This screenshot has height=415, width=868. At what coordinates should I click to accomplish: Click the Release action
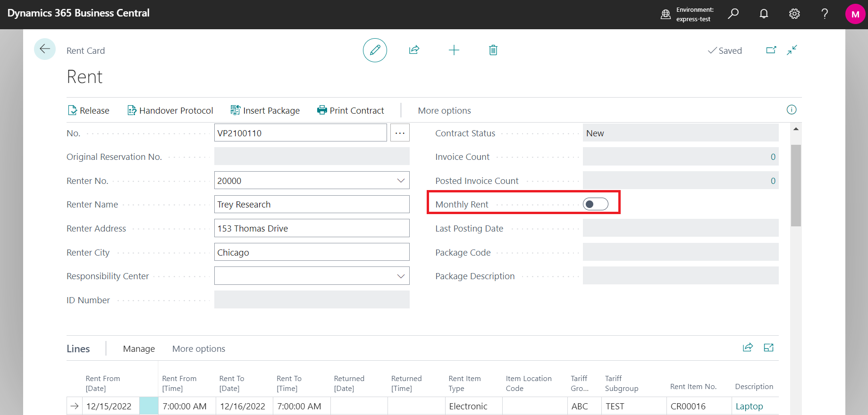click(x=89, y=111)
